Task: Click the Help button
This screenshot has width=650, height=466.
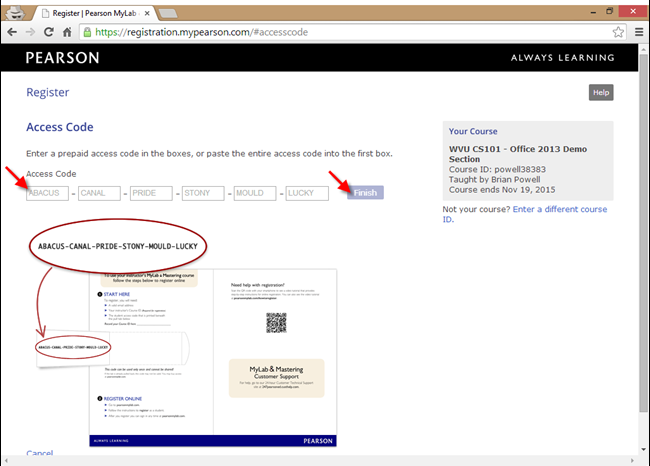Action: [x=601, y=92]
